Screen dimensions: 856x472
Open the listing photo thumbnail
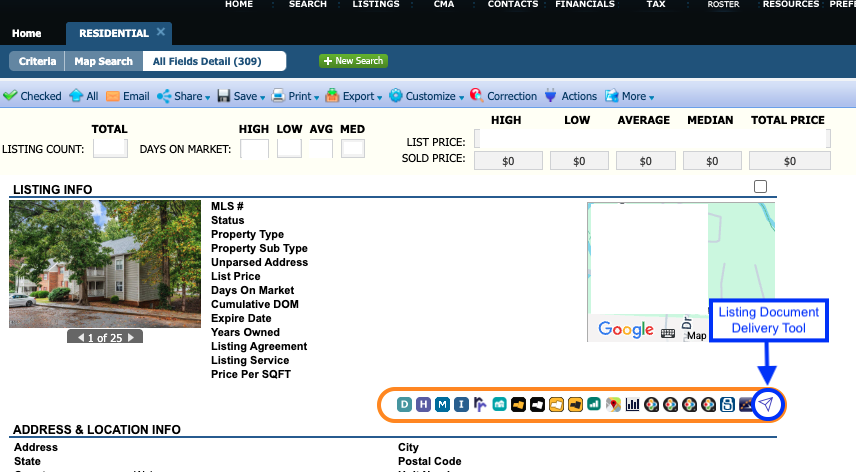(x=105, y=264)
